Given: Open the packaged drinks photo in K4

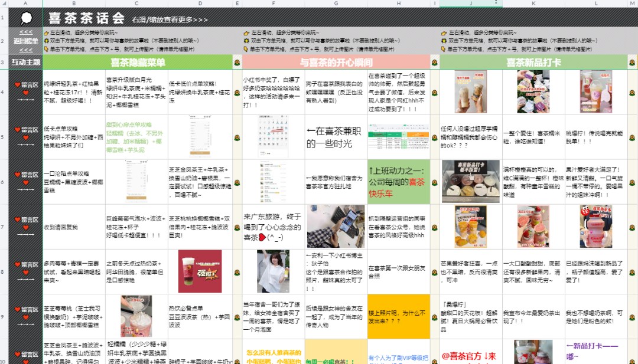Looking at the screenshot, I should pyautogui.click(x=533, y=92).
